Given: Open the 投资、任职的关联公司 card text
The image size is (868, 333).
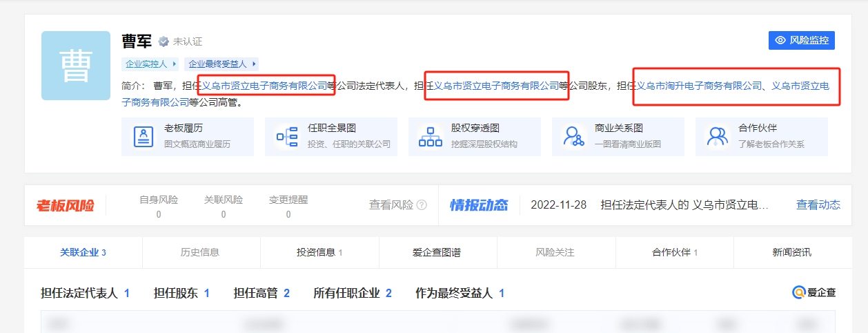Looking at the screenshot, I should pyautogui.click(x=349, y=144).
